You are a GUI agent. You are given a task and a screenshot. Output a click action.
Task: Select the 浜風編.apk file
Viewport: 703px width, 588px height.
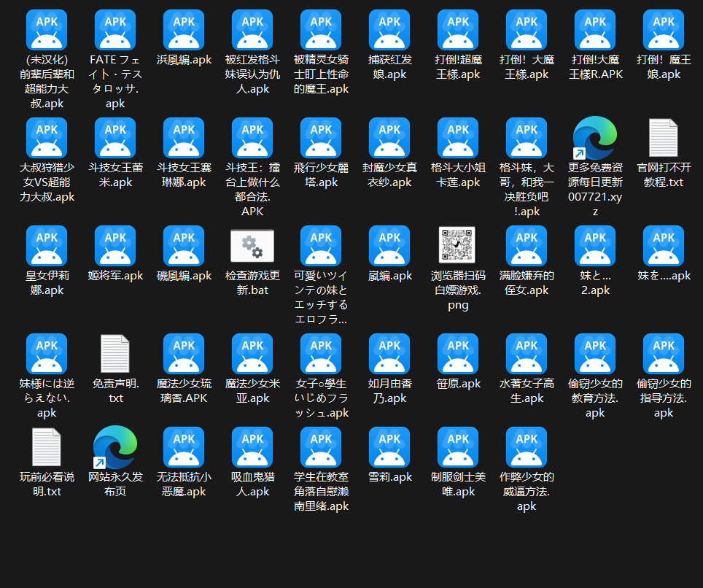[183, 30]
